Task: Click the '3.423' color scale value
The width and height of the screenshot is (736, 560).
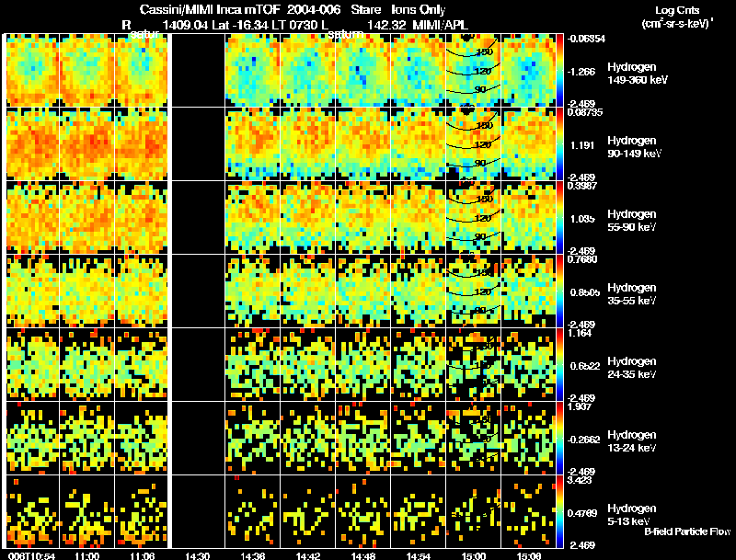Action: [x=580, y=480]
